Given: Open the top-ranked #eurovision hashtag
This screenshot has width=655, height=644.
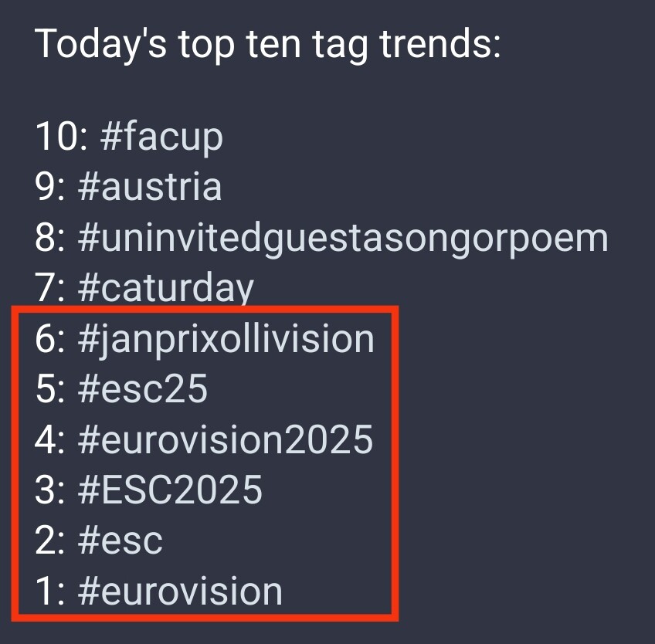Looking at the screenshot, I should (x=180, y=591).
